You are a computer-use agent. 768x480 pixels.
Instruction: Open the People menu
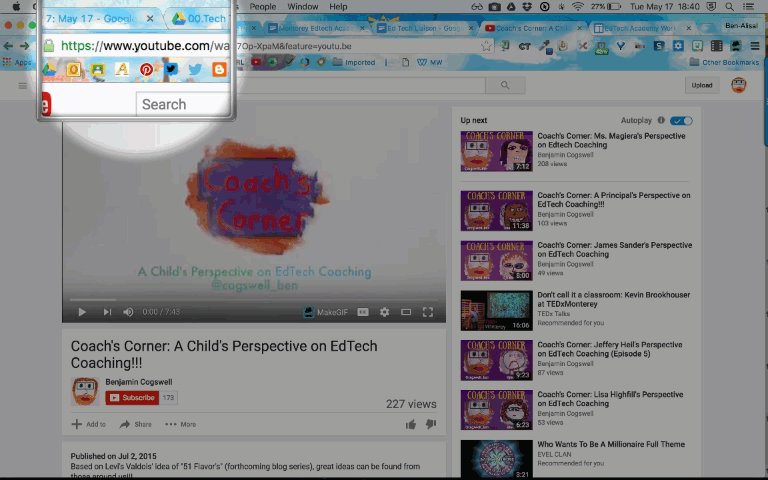tap(263, 6)
